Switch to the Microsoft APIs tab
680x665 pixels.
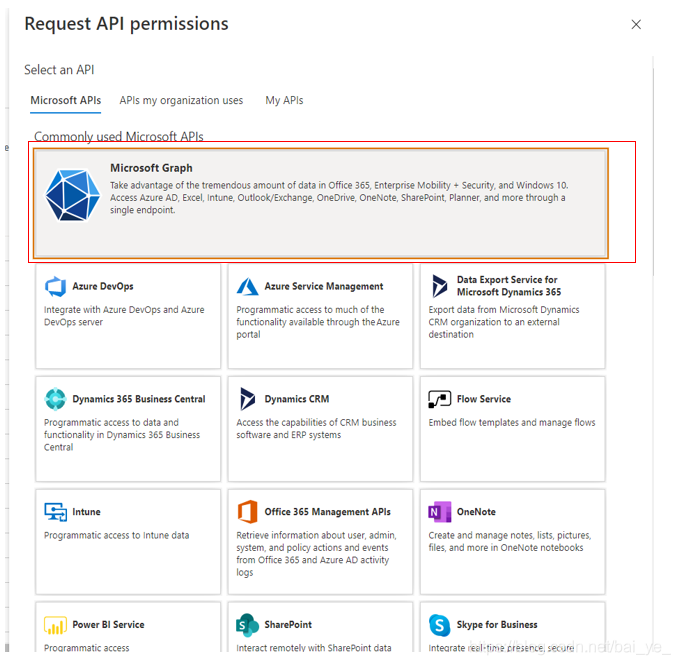click(65, 100)
